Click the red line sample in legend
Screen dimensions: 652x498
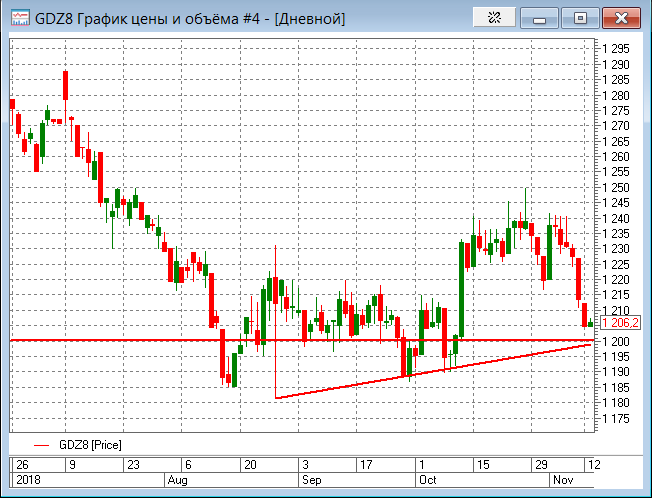(x=41, y=444)
